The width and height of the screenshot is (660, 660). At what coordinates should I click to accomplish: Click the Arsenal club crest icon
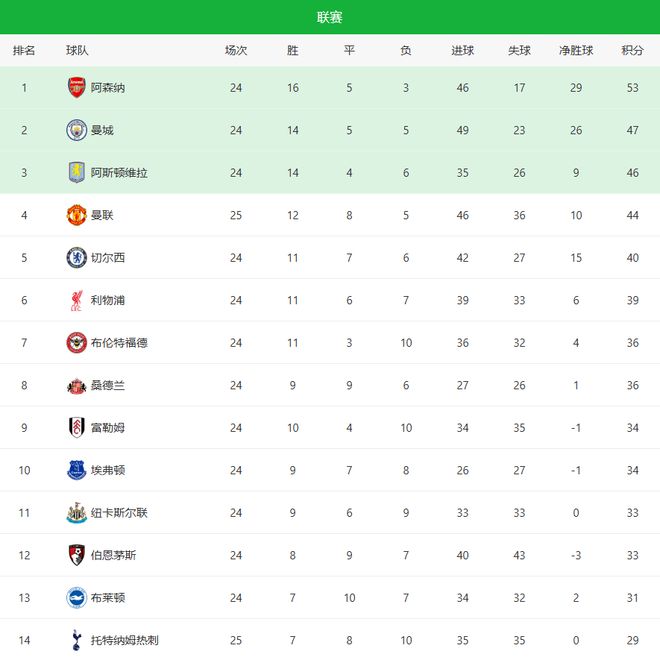click(x=77, y=88)
